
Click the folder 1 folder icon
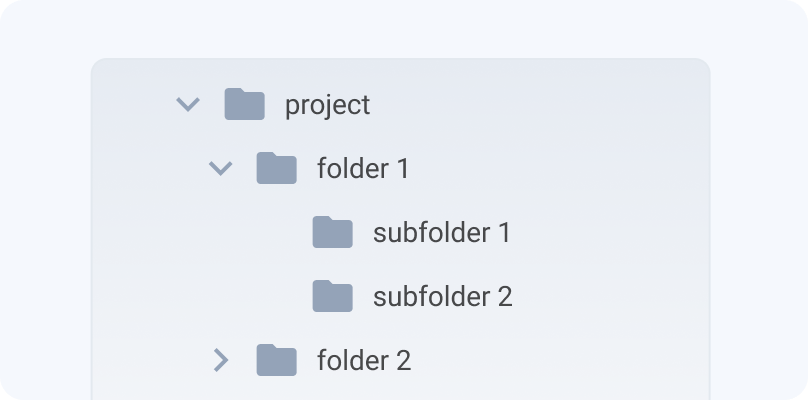coord(277,168)
